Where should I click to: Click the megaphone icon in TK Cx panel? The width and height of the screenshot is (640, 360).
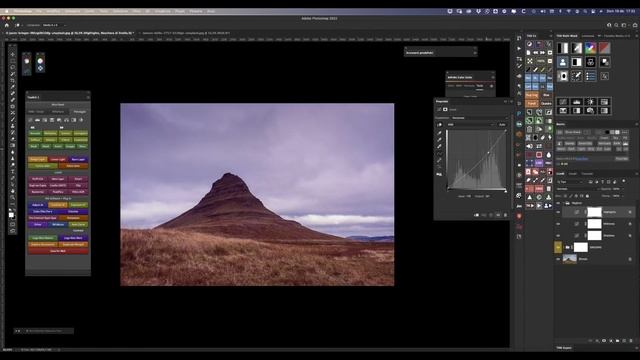(530, 146)
